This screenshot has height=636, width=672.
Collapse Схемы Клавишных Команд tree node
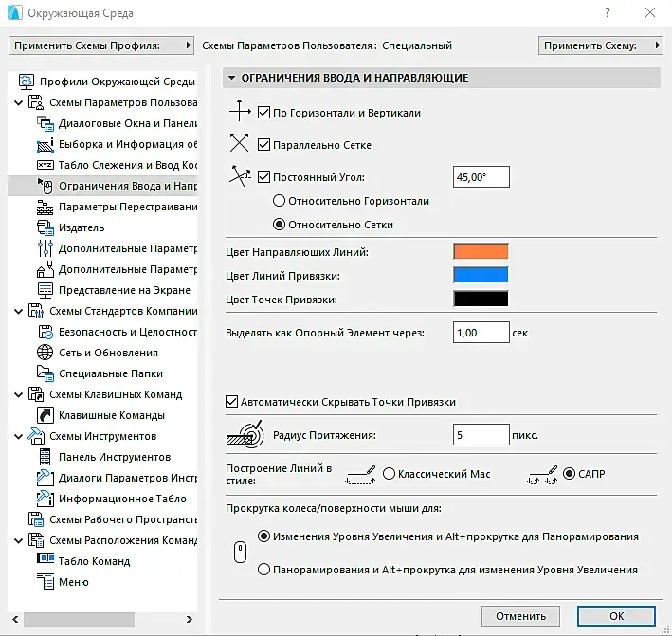click(x=18, y=394)
